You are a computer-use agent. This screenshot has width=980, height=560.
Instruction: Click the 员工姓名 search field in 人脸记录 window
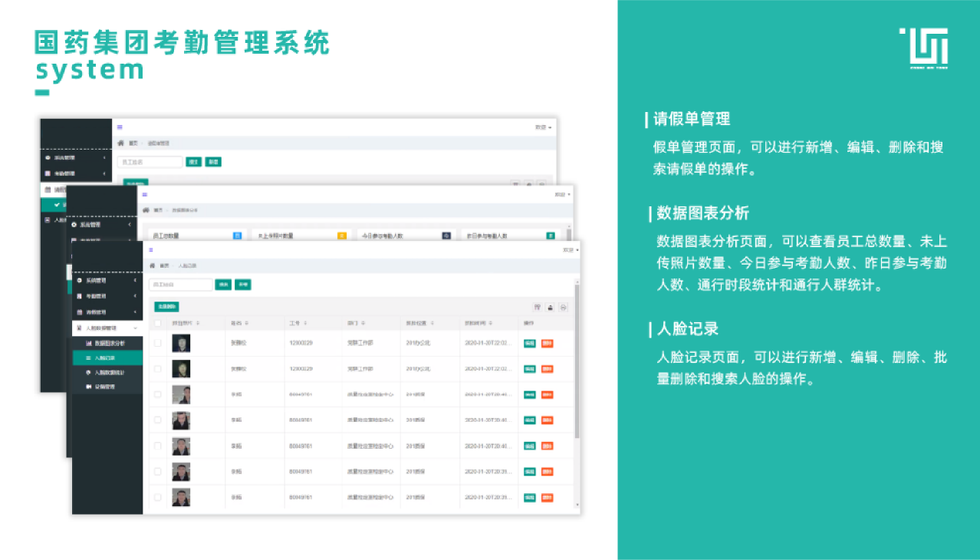180,285
